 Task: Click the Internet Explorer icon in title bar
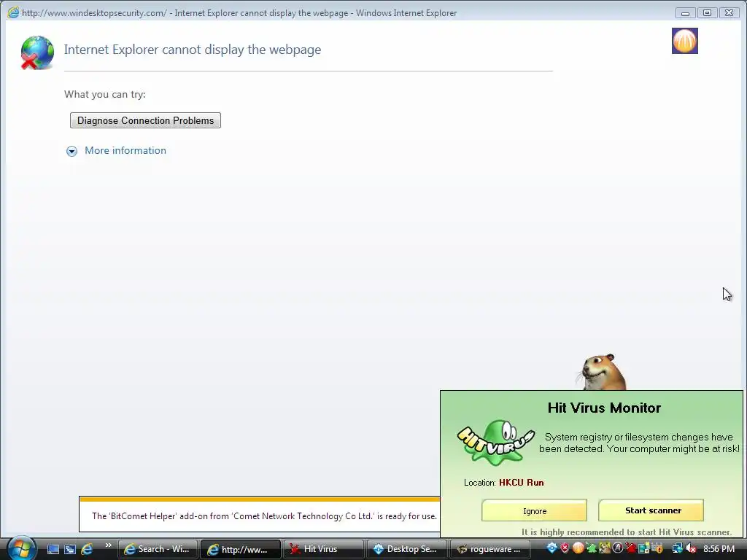pyautogui.click(x=13, y=12)
